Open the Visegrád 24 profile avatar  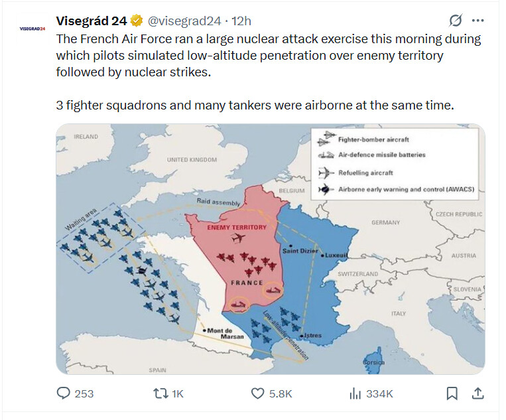click(32, 29)
